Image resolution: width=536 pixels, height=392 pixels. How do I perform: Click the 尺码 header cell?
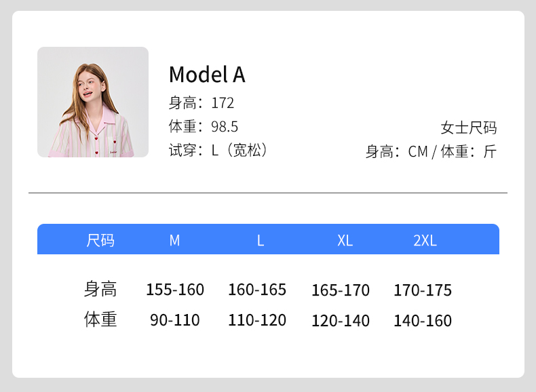tap(100, 240)
